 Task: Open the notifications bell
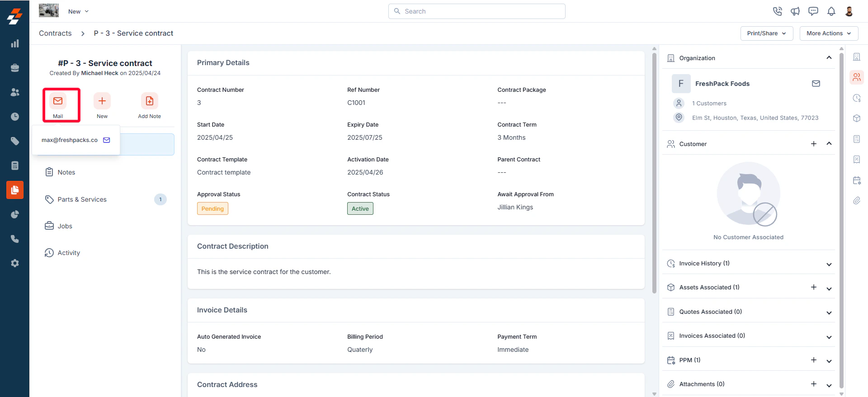point(831,11)
